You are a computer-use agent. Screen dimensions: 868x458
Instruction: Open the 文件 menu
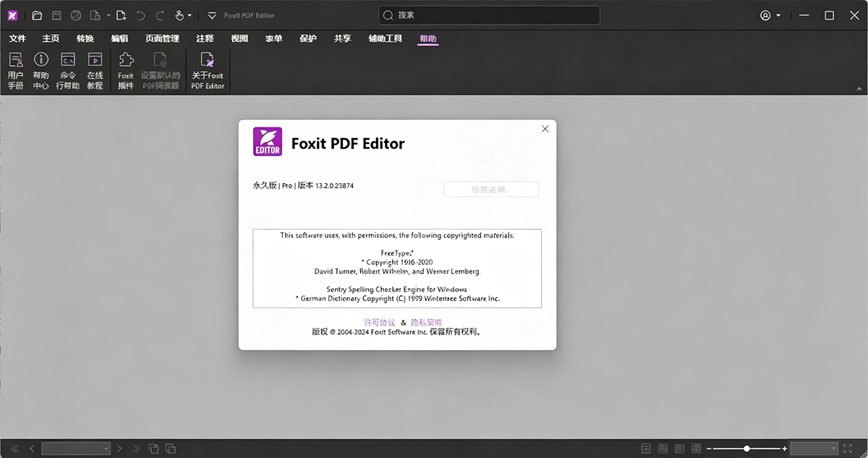17,38
